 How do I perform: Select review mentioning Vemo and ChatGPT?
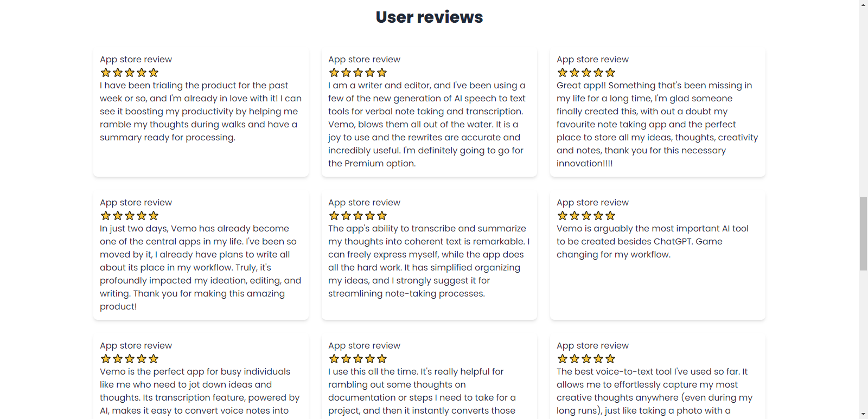[x=658, y=255]
